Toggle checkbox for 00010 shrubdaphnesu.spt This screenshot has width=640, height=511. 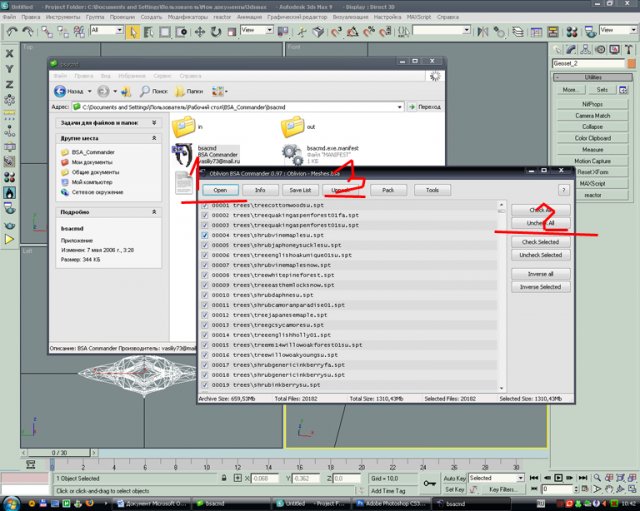click(x=205, y=295)
